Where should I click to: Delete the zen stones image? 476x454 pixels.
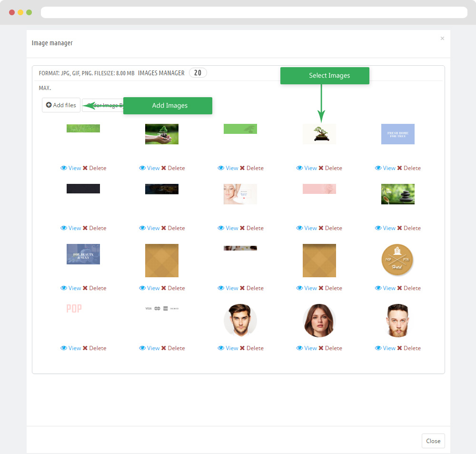click(408, 228)
